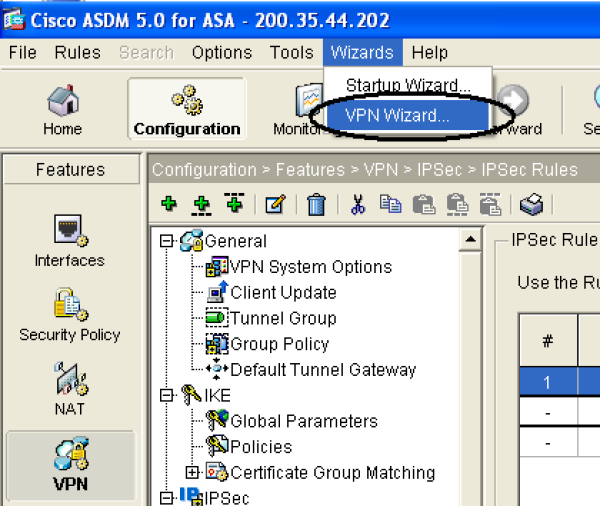Go to the Home view

tap(63, 110)
